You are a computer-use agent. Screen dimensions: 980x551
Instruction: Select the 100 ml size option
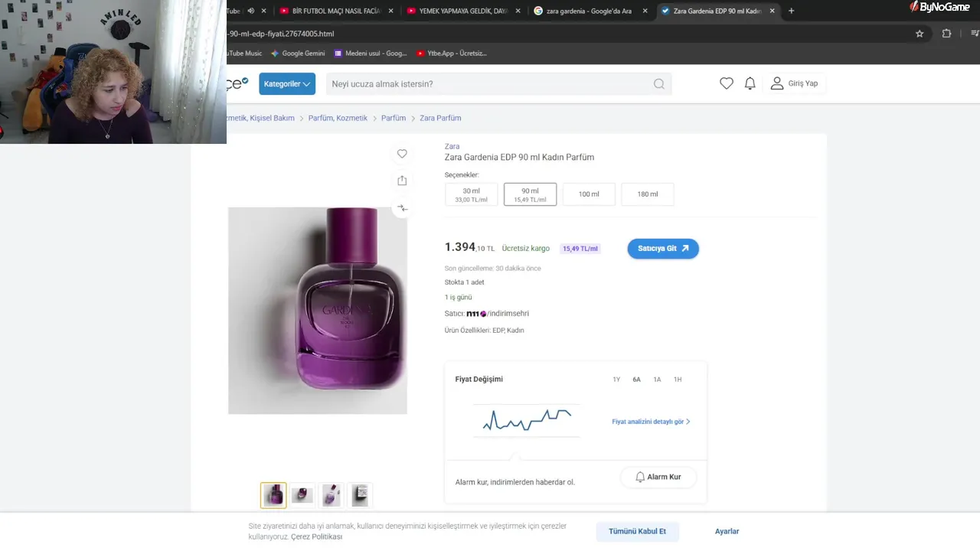tap(589, 194)
